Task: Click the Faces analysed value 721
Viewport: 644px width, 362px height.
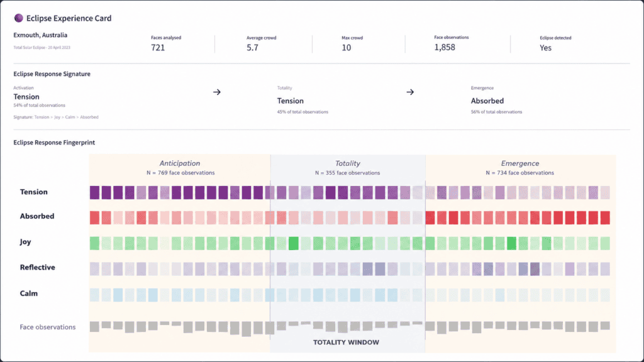Action: pos(158,48)
